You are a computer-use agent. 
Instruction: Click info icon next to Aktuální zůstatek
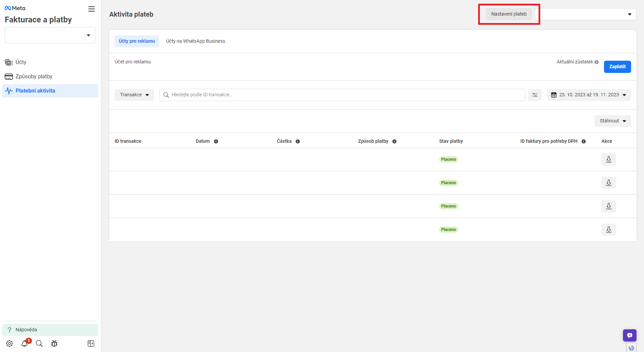[x=597, y=62]
